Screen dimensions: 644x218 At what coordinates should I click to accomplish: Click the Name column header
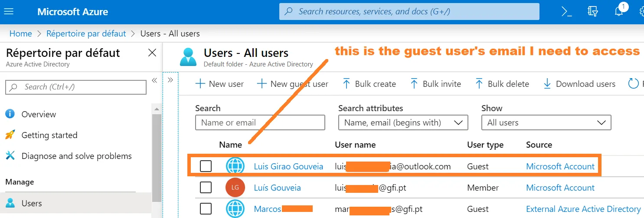click(230, 145)
